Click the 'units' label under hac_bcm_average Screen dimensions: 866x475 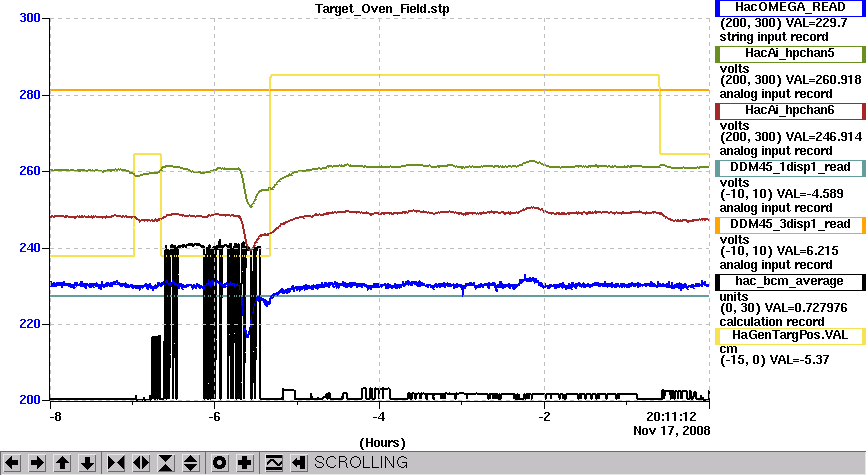(733, 297)
